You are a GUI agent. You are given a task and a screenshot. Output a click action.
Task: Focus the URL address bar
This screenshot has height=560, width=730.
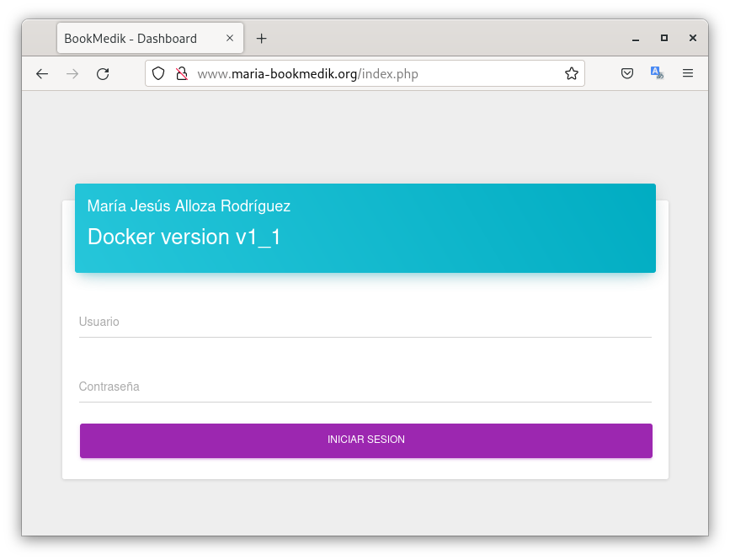coord(370,74)
